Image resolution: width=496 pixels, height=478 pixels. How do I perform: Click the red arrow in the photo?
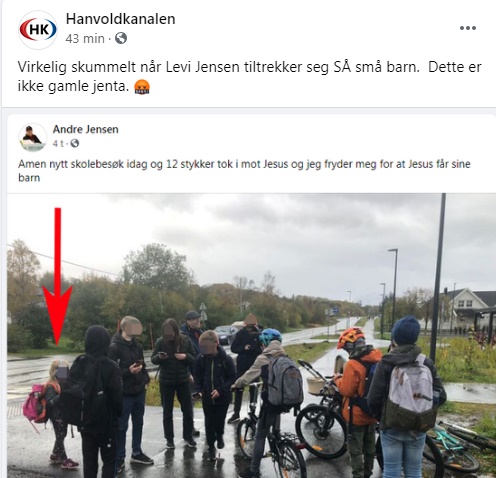(x=57, y=277)
